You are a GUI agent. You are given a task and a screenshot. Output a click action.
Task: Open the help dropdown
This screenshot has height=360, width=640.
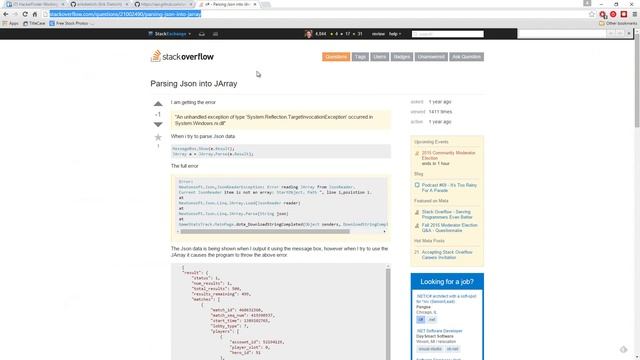click(395, 34)
